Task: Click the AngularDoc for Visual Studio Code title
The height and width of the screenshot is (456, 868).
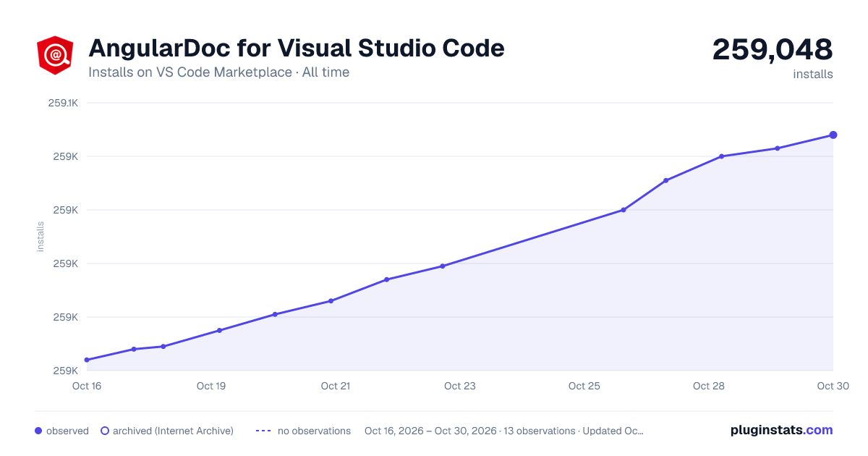Action: [297, 48]
